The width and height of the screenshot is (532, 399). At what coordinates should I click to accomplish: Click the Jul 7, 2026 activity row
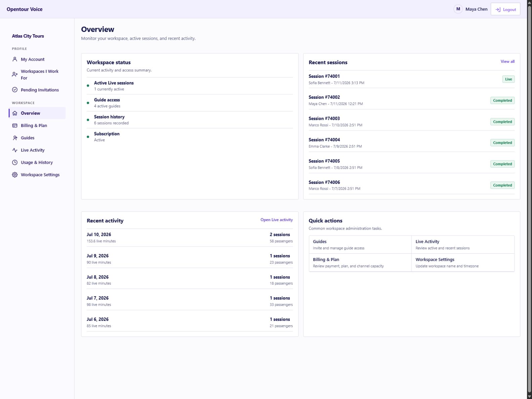pos(190,301)
